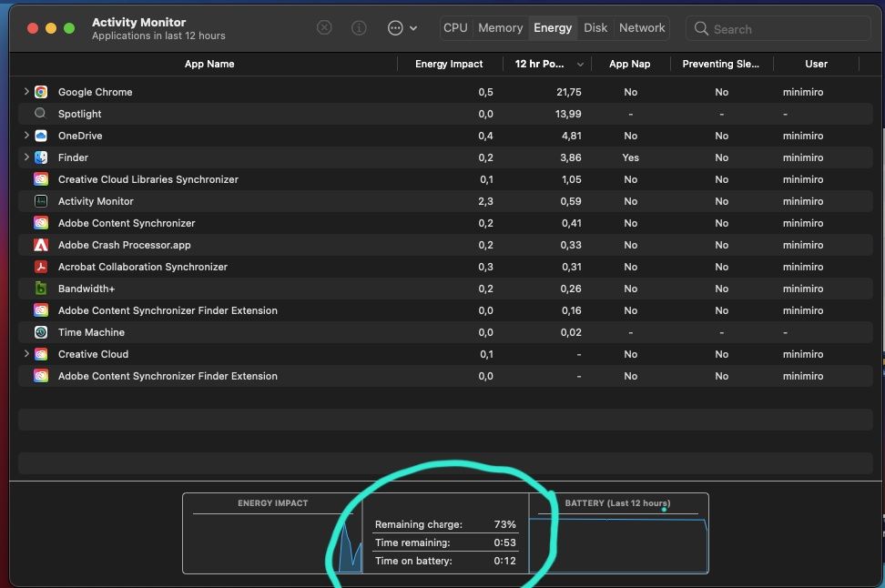Expand the Finder process row

point(25,157)
